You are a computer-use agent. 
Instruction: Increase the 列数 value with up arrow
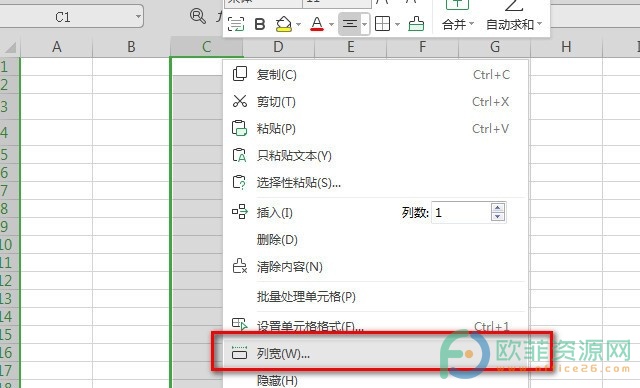pos(497,208)
